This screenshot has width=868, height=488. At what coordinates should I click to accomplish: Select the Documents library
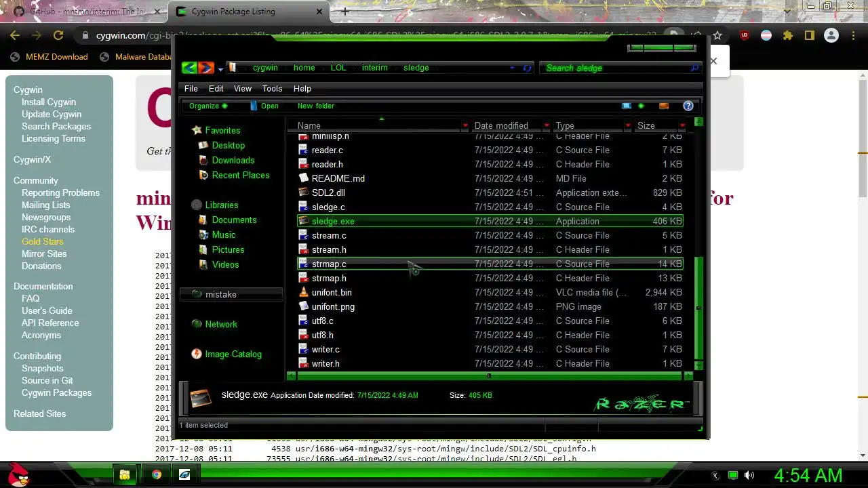pyautogui.click(x=234, y=220)
